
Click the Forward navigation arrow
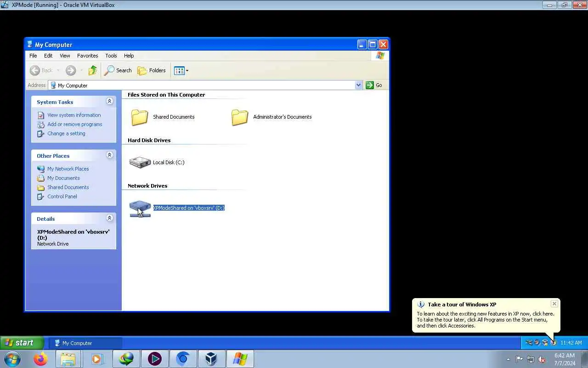(x=70, y=70)
